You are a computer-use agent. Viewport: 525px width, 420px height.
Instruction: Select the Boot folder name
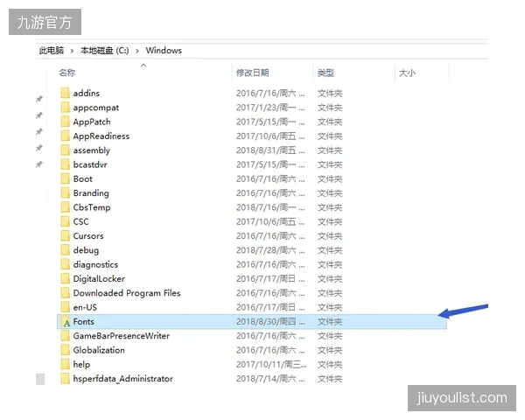83,178
